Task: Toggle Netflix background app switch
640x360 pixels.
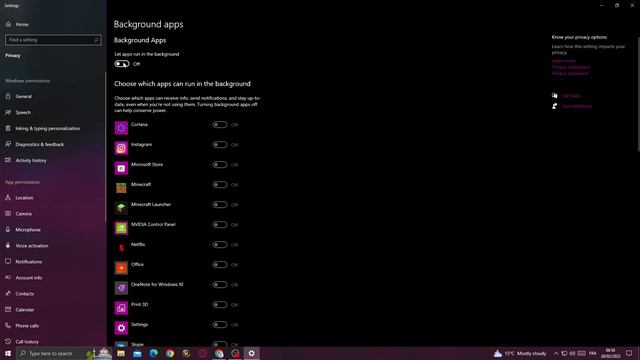Action: (x=220, y=244)
